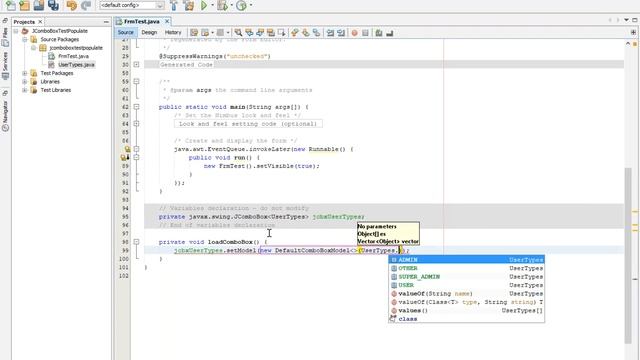Image resolution: width=640 pixels, height=360 pixels.
Task: Select the FrmTest.java editor tab
Action: click(142, 21)
